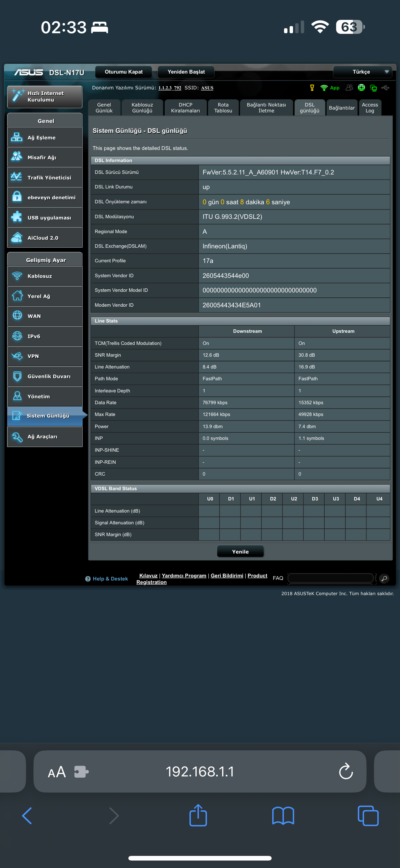Log out with Oturumu Kapat button
Viewport: 400px width, 868px height.
click(x=124, y=72)
